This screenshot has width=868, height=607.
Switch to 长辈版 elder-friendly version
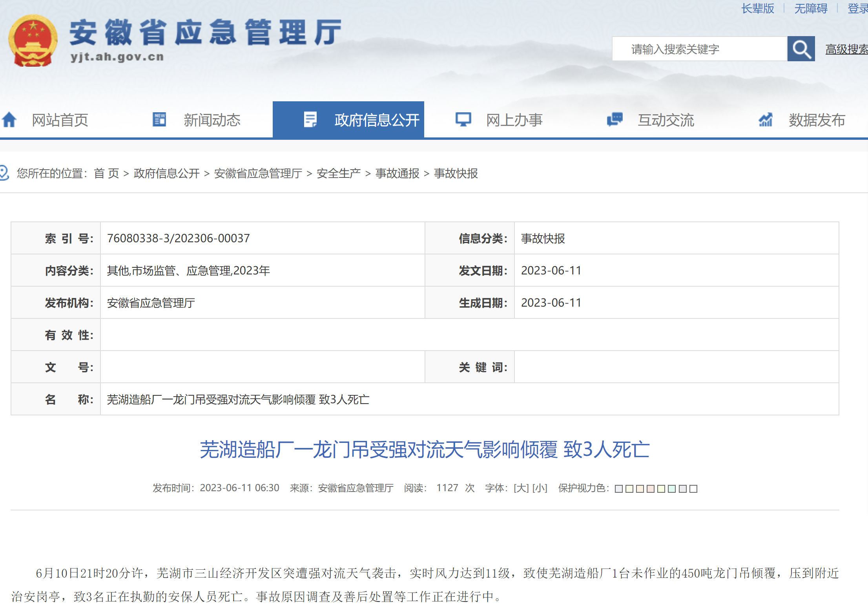point(757,8)
